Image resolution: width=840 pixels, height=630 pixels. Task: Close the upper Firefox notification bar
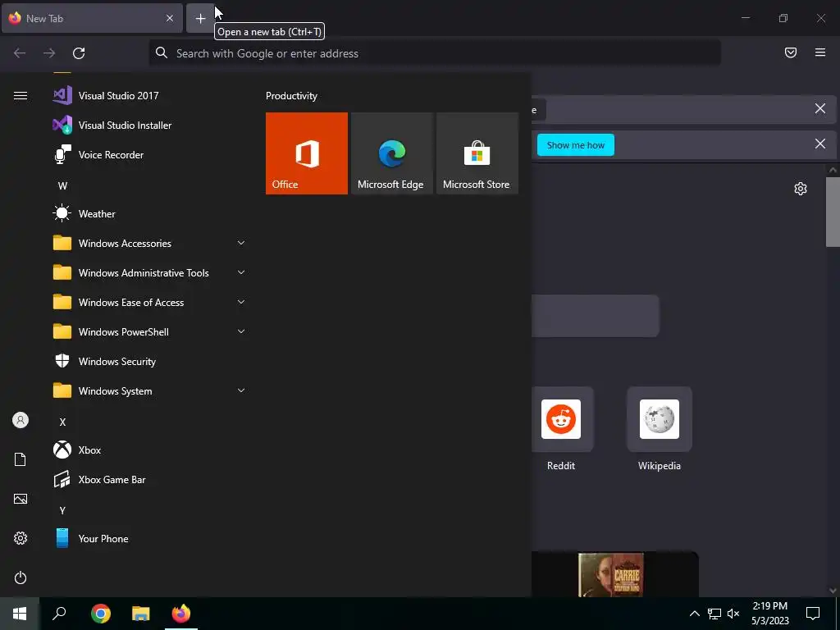(x=820, y=109)
